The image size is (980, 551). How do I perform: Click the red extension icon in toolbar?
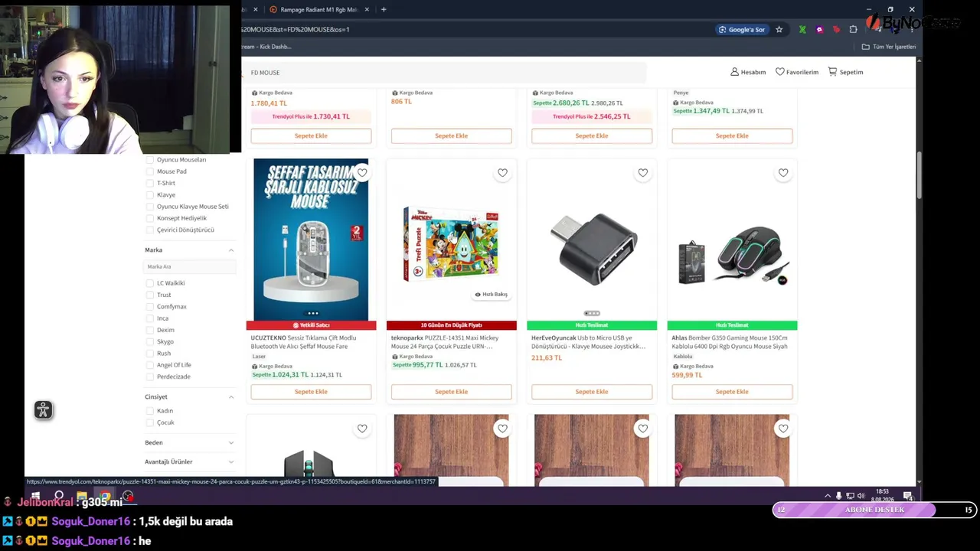click(836, 30)
